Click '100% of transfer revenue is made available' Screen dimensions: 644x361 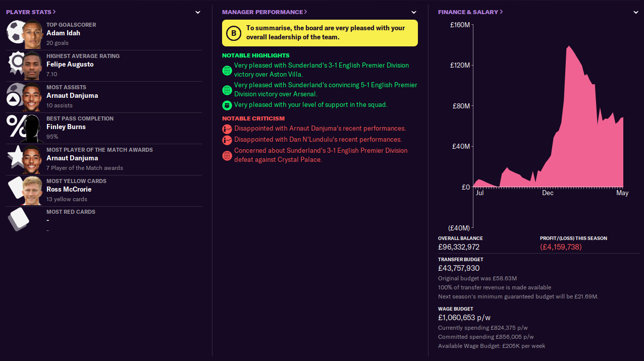[495, 287]
